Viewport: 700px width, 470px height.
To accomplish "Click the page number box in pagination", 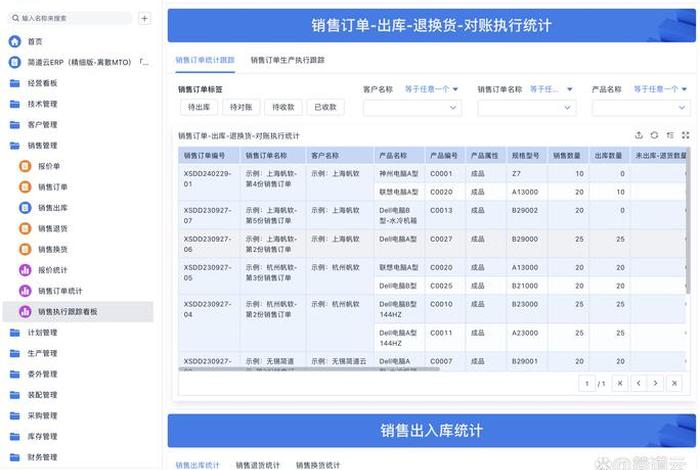I will (x=587, y=383).
